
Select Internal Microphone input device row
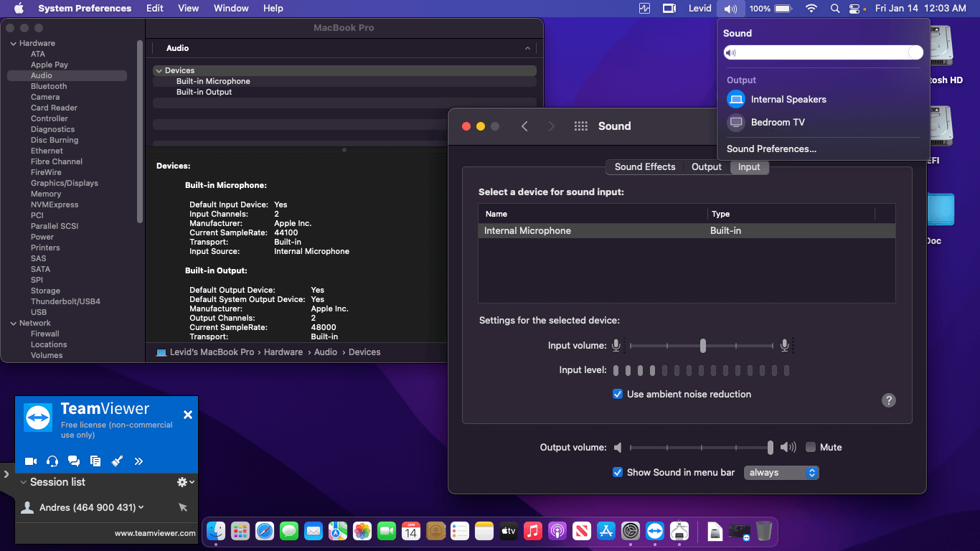(687, 231)
